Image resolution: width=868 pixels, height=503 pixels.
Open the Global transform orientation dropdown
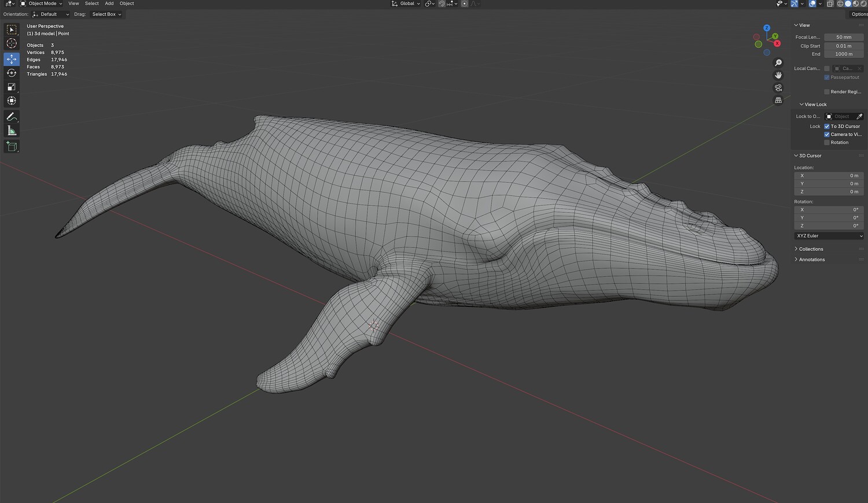406,3
